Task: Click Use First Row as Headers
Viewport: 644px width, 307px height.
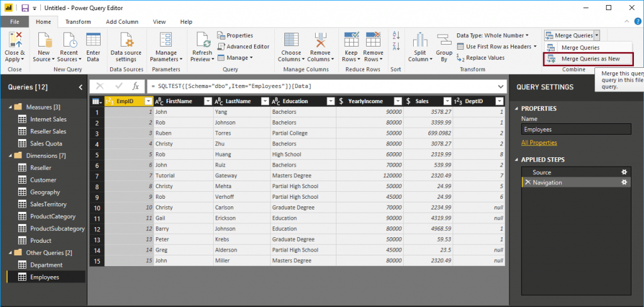Action: 497,47
